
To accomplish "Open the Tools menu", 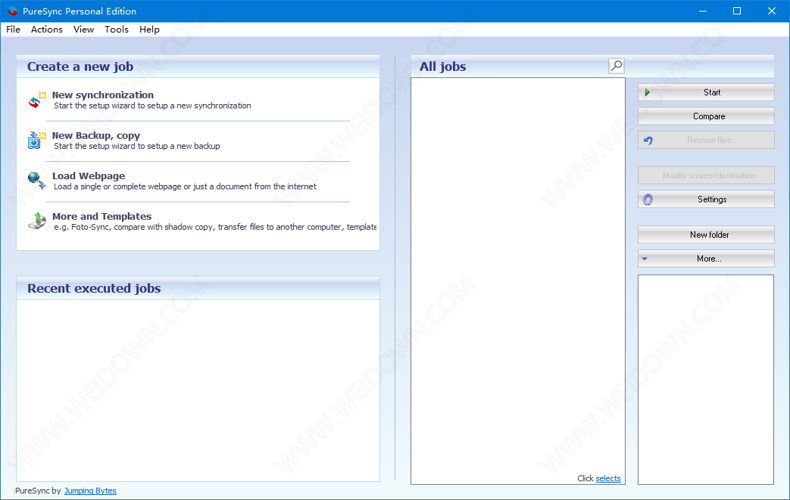I will [x=116, y=29].
